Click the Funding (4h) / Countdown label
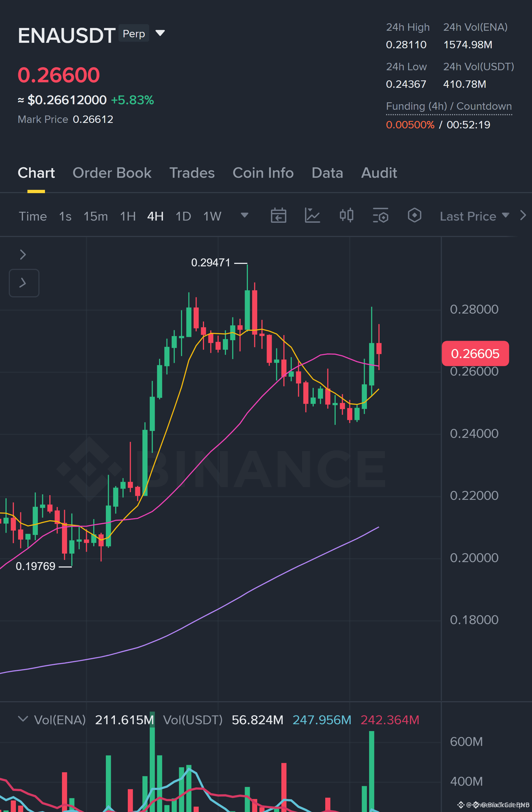This screenshot has width=532, height=812. 449,106
